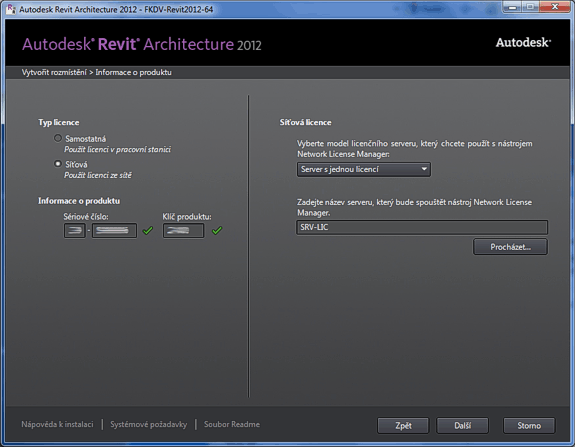The width and height of the screenshot is (575, 447).
Task: Minimize the installer window
Action: pyautogui.click(x=512, y=7)
